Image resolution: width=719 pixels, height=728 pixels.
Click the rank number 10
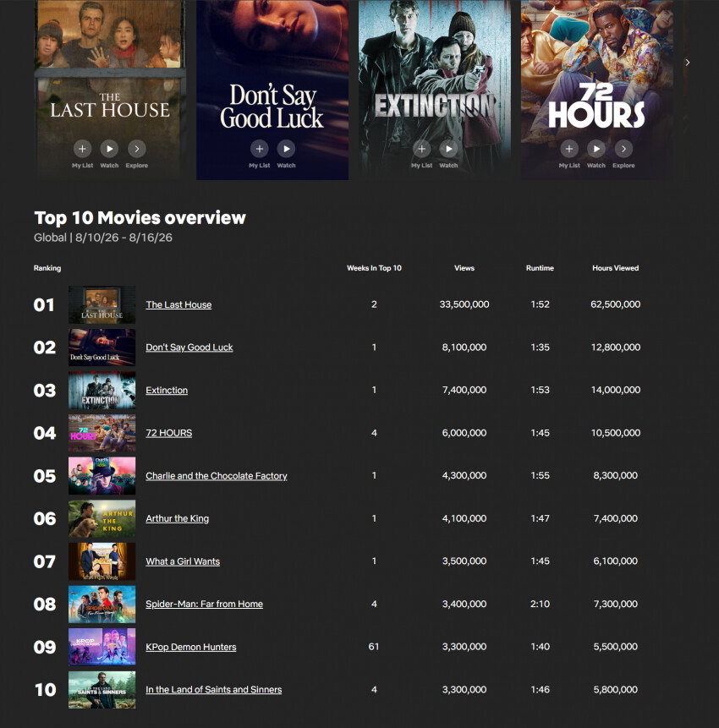pyautogui.click(x=45, y=690)
